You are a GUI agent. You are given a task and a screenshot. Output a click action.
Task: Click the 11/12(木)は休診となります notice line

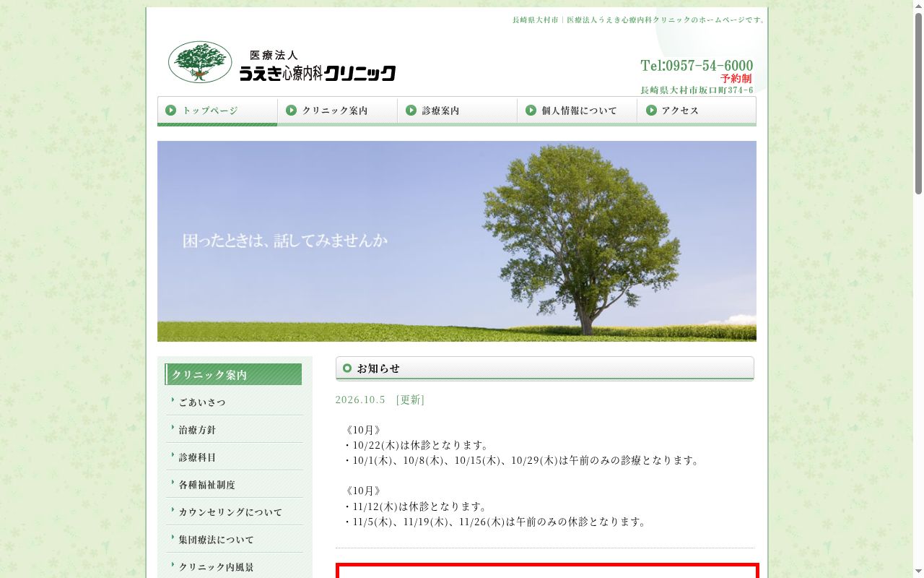(417, 506)
